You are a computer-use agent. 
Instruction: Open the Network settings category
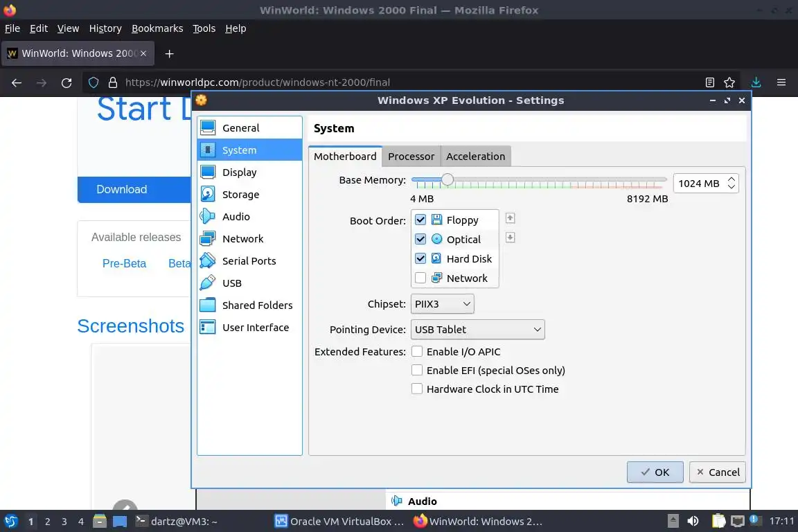click(249, 239)
